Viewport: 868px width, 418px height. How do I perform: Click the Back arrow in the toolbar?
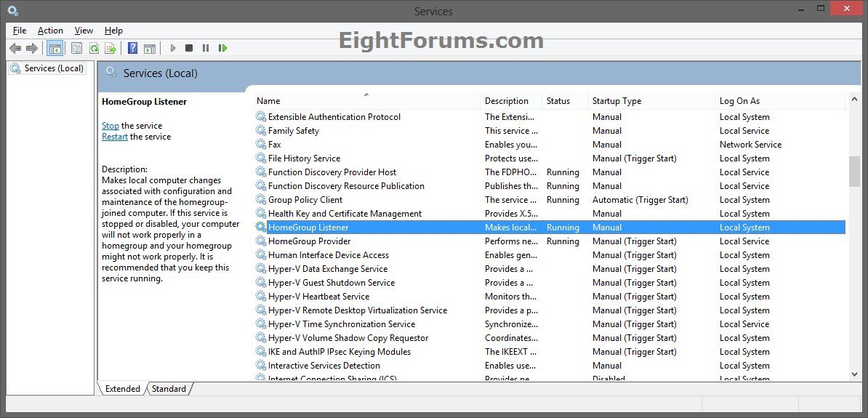click(15, 48)
